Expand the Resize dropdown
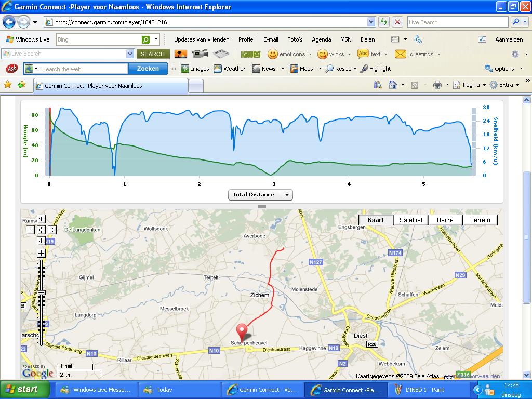Image resolution: width=532 pixels, height=399 pixels. (355, 69)
